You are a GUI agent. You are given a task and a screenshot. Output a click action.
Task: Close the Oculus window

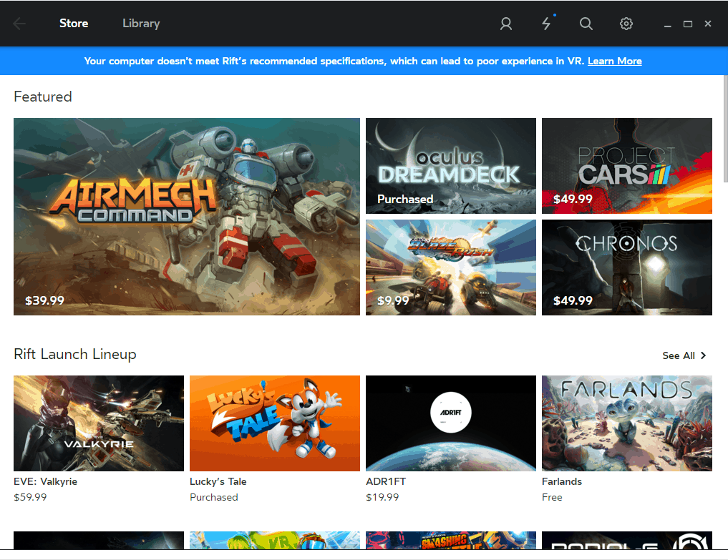[708, 24]
